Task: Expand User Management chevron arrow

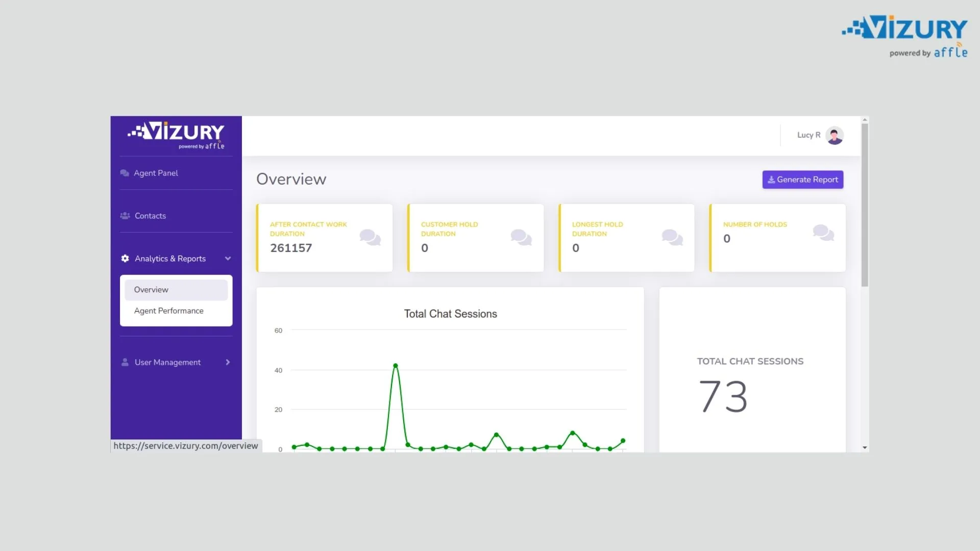Action: tap(228, 362)
